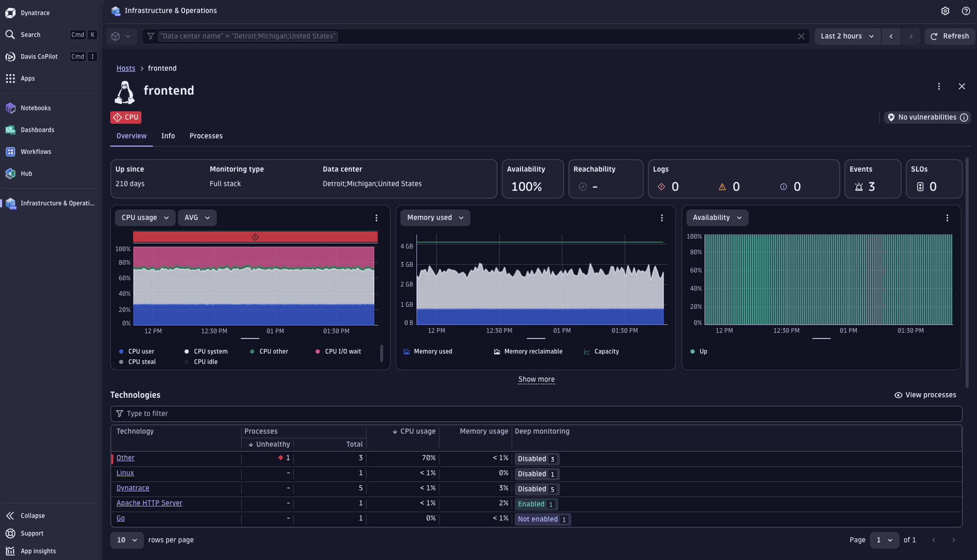The height and width of the screenshot is (560, 977).
Task: Expand the AVG aggregation dropdown
Action: coord(197,218)
